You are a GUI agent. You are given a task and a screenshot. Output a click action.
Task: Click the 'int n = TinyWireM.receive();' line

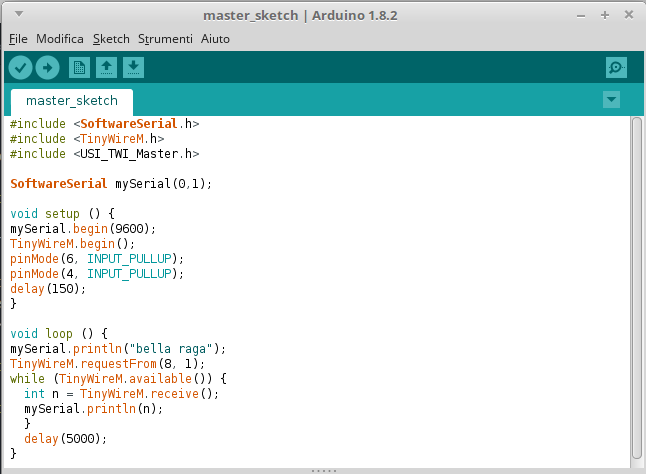coord(122,394)
